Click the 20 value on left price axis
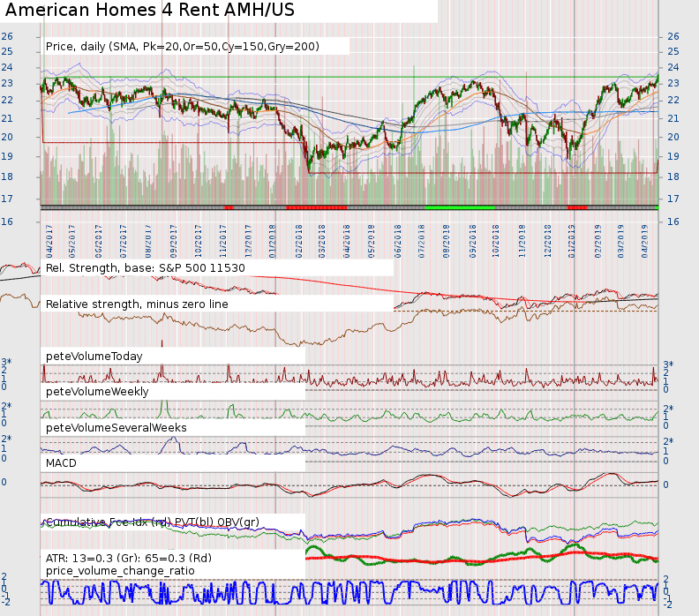 pyautogui.click(x=7, y=138)
